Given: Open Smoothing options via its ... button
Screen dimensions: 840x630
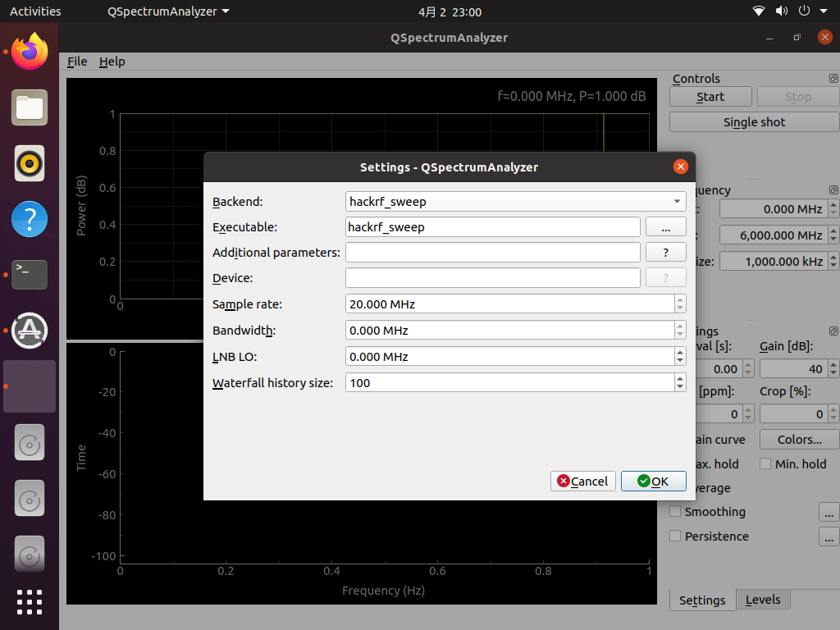Looking at the screenshot, I should (829, 511).
